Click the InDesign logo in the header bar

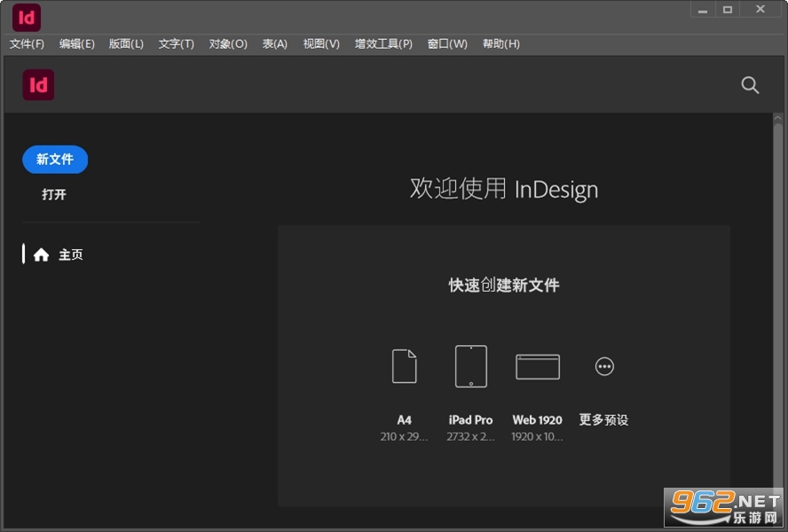coord(38,85)
